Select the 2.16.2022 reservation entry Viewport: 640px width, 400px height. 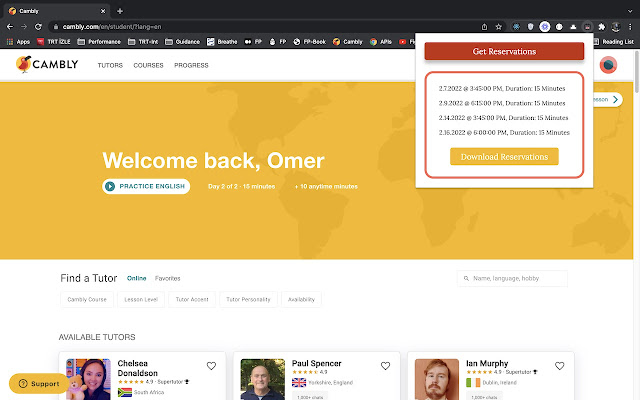tap(504, 133)
